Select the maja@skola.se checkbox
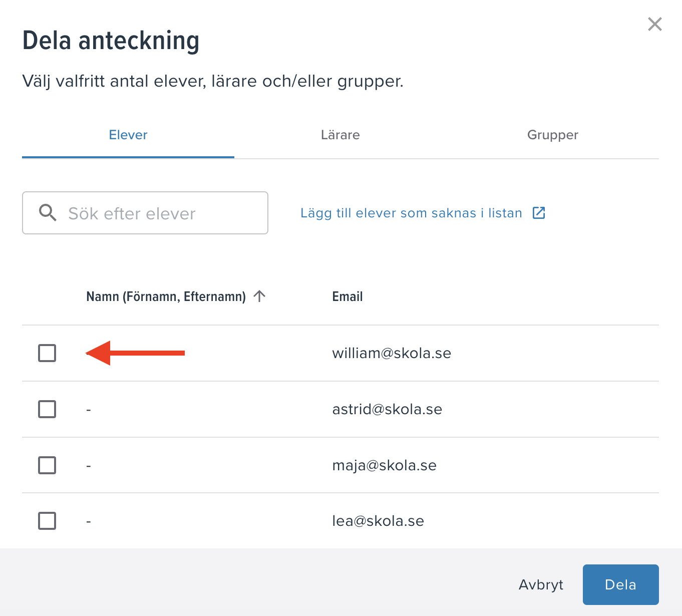 pyautogui.click(x=47, y=465)
